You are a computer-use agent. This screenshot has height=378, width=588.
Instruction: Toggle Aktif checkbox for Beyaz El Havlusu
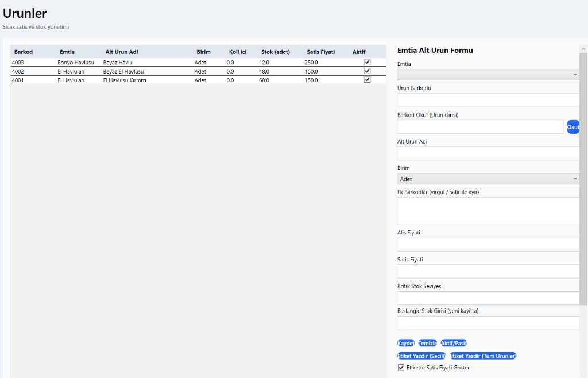point(367,71)
